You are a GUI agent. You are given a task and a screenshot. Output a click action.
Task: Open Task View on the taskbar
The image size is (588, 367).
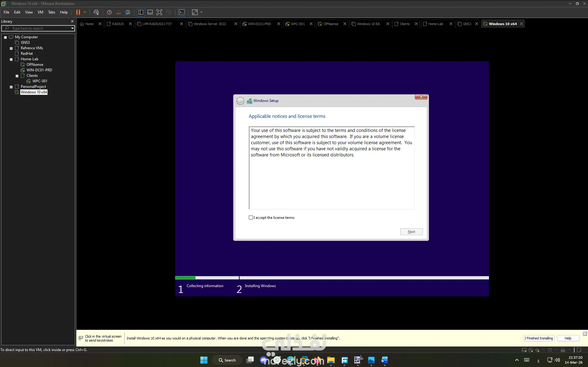point(250,360)
